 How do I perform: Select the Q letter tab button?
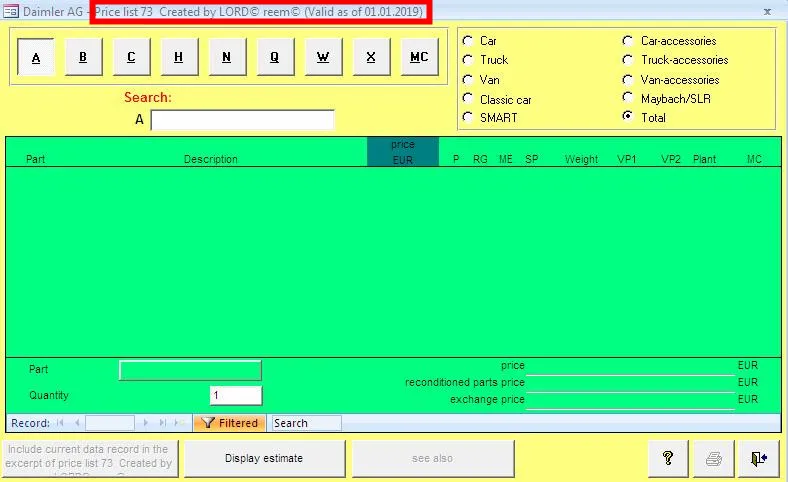pos(275,57)
